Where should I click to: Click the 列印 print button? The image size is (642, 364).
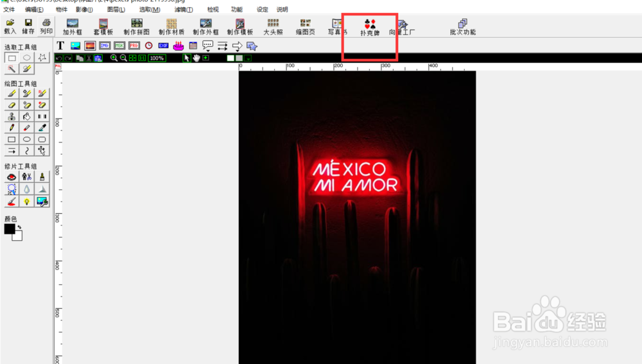tap(46, 26)
